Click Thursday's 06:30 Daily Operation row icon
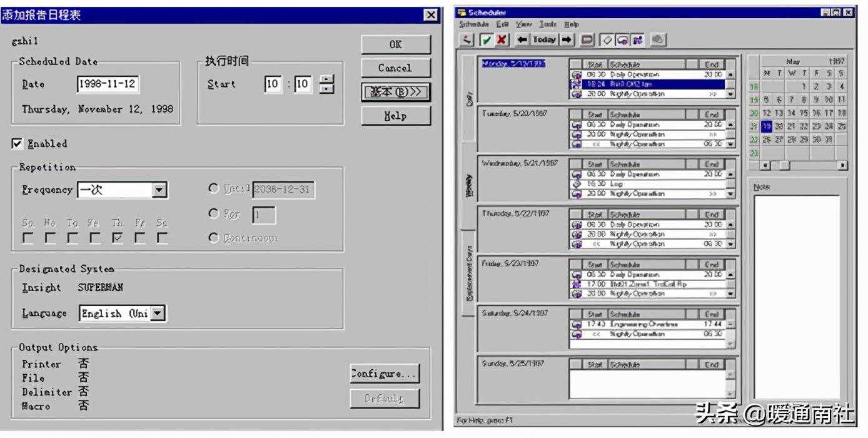868x438 pixels. click(577, 224)
